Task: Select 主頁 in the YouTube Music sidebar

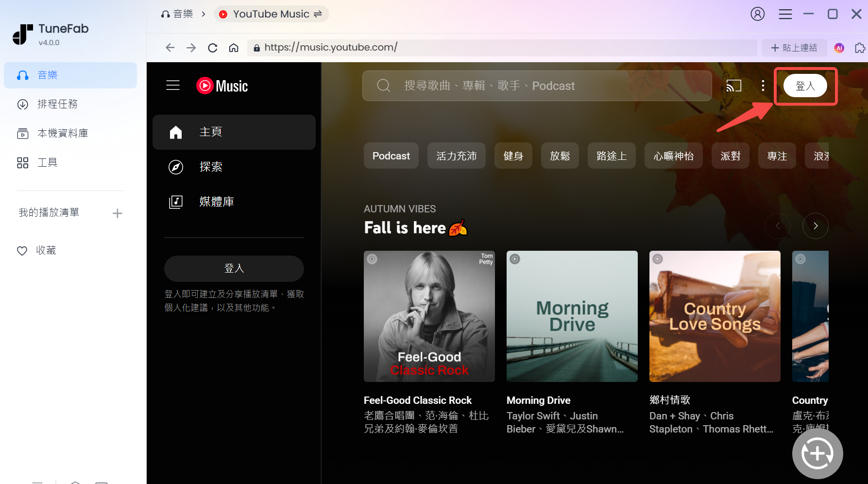Action: coord(211,132)
